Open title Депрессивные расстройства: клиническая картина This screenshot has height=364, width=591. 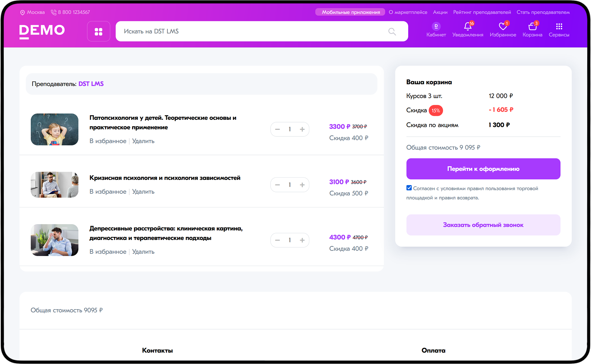(166, 233)
